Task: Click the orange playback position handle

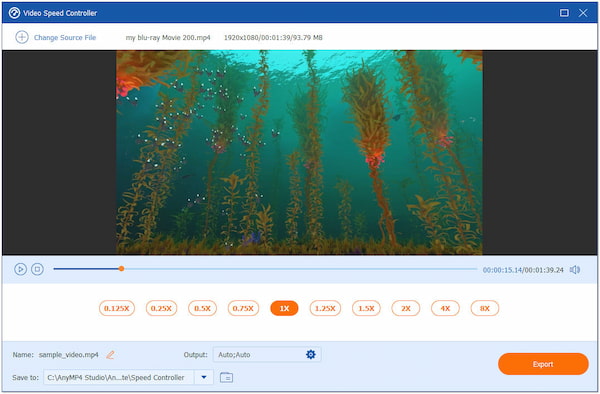Action: coord(121,269)
